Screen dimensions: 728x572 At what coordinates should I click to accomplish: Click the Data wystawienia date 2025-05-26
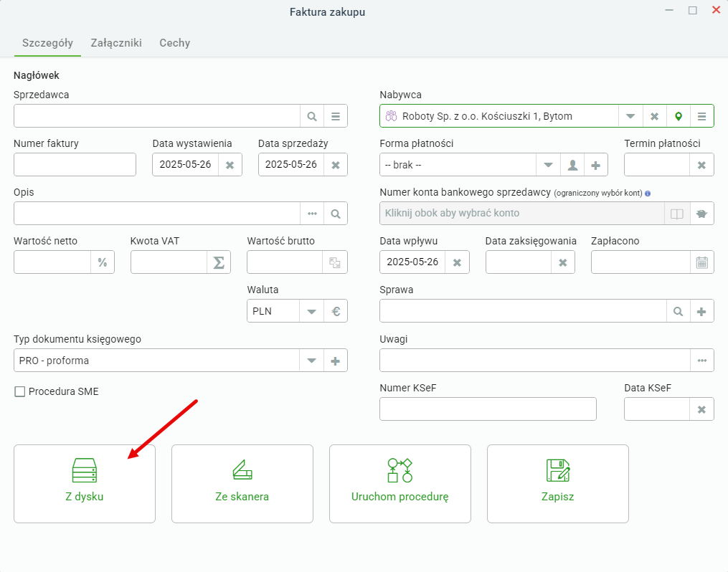[185, 165]
